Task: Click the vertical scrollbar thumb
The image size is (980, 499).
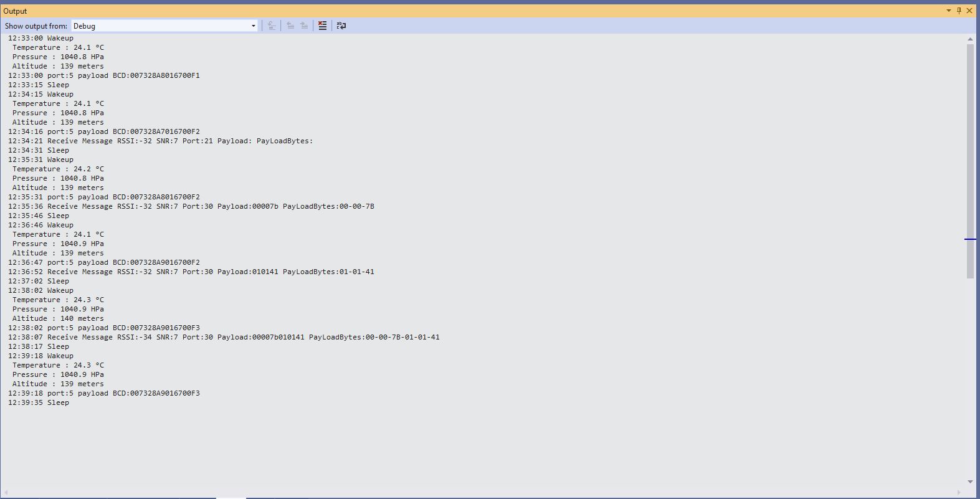Action: click(x=970, y=161)
